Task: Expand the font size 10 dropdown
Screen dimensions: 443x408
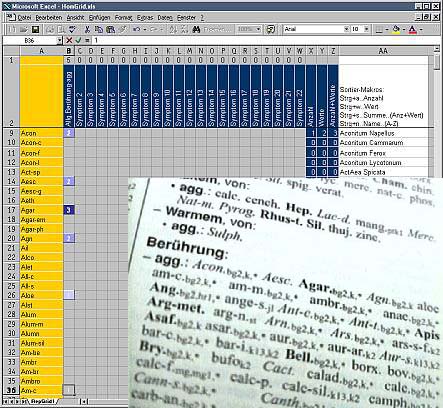Action: (x=366, y=29)
